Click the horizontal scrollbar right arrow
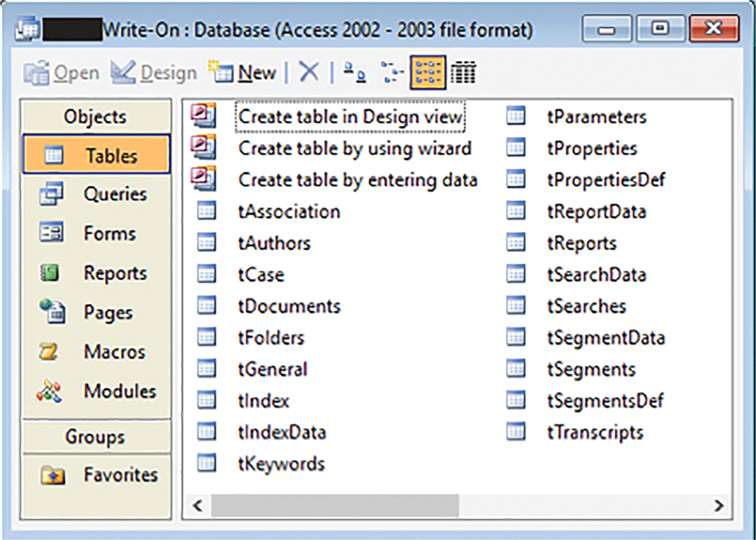The width and height of the screenshot is (756, 540). (x=719, y=505)
